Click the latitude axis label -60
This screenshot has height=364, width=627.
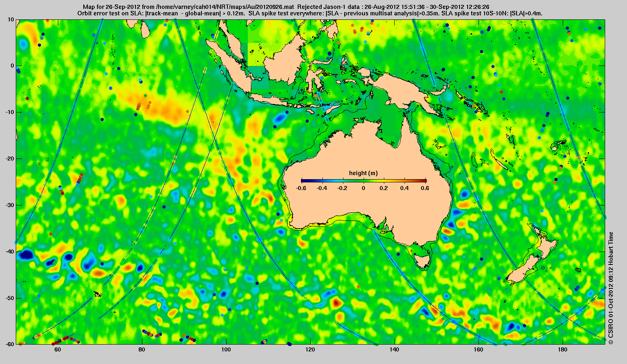(9, 344)
